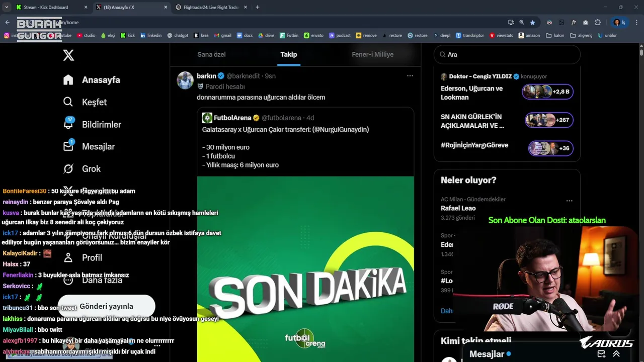Click the camera extension icon

coord(586,23)
